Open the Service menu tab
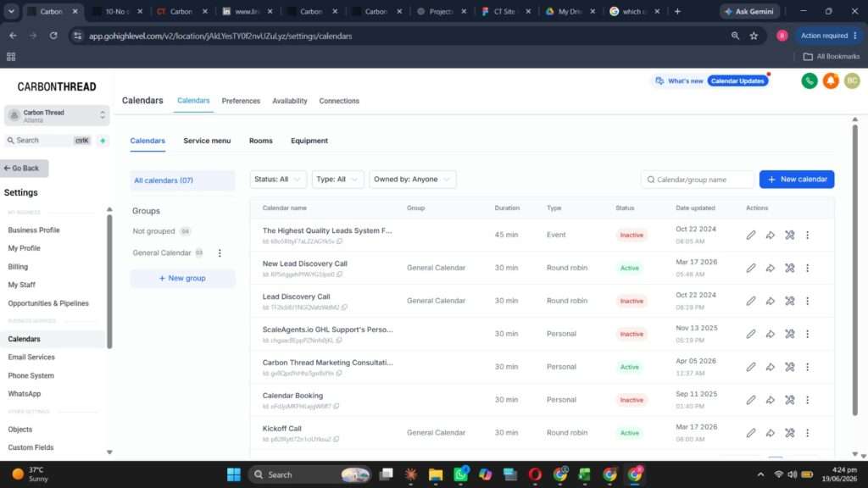 click(207, 141)
